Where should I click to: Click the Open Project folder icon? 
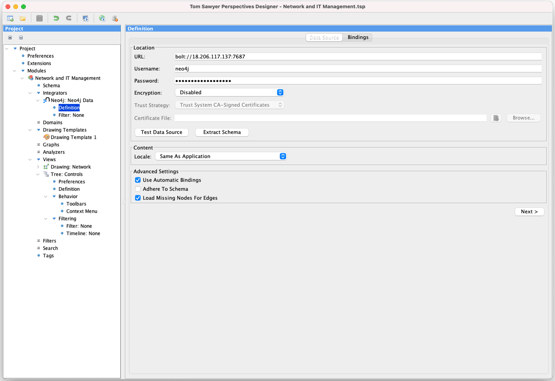pyautogui.click(x=23, y=18)
